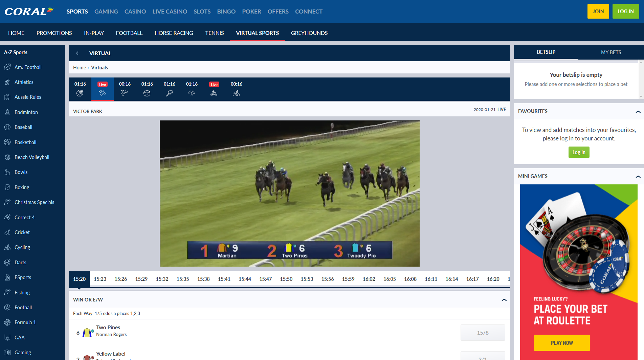Click the Christmas Specials icon

click(x=7, y=202)
